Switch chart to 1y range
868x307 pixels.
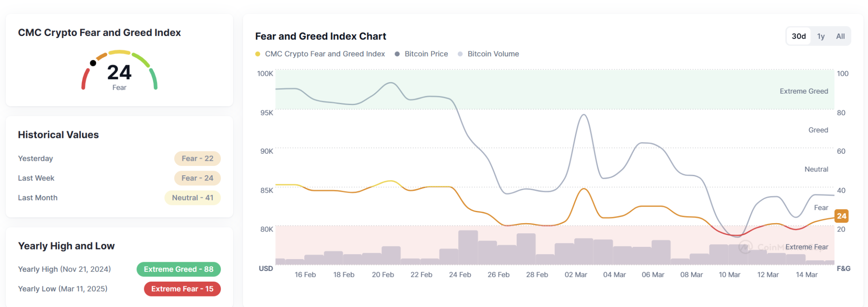click(x=821, y=36)
